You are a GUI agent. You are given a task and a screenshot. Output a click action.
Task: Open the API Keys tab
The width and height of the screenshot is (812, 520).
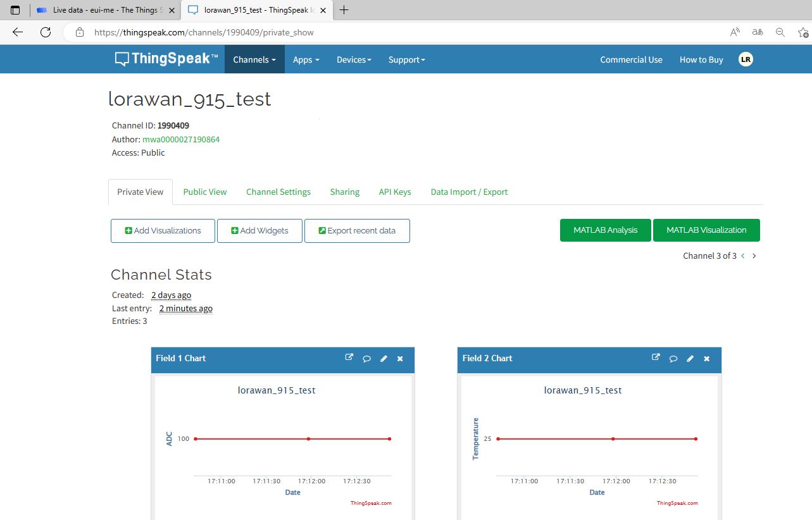(395, 192)
